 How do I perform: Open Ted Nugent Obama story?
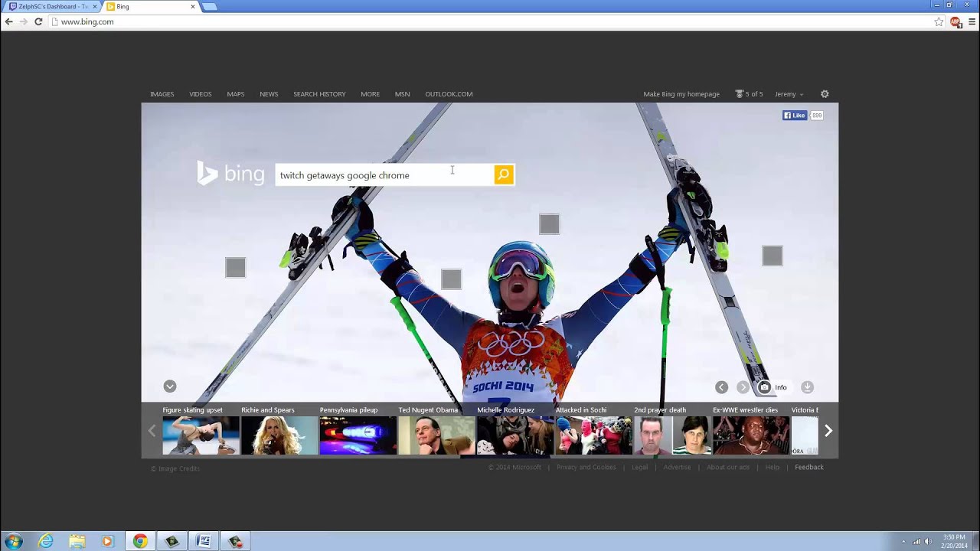tap(436, 431)
